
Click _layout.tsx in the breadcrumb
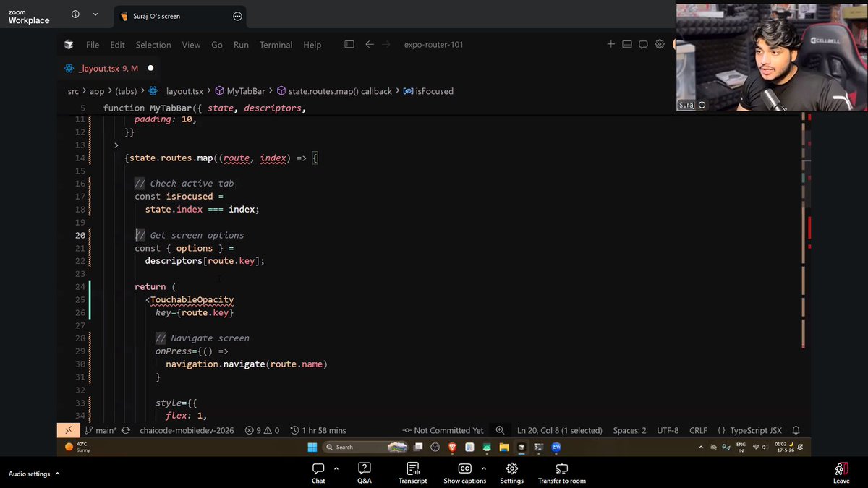tap(182, 91)
